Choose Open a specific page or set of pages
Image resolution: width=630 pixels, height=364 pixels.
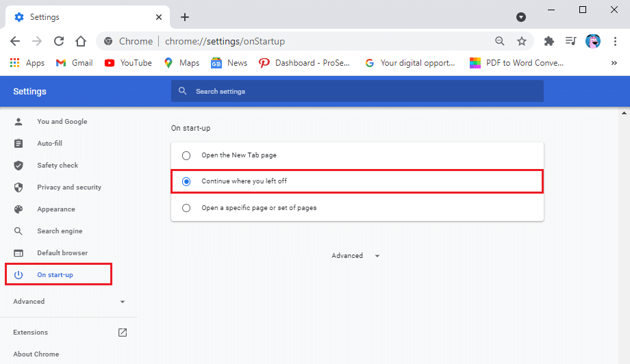coord(186,208)
